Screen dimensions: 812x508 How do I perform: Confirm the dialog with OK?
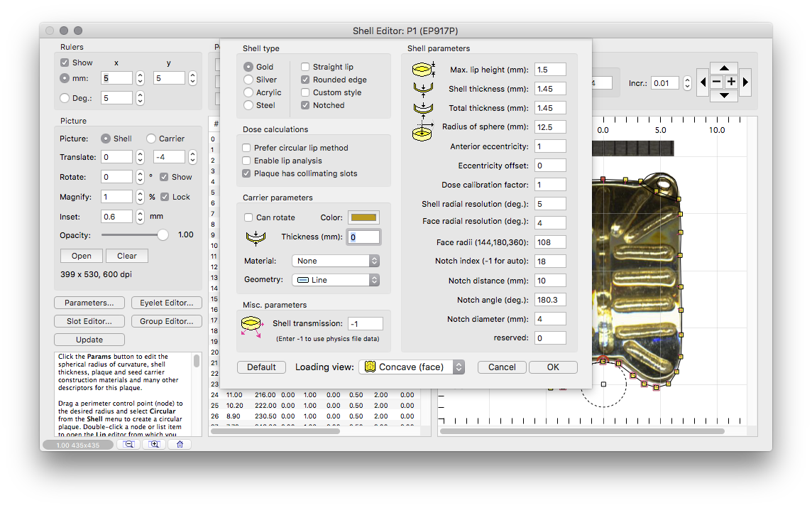click(x=553, y=367)
